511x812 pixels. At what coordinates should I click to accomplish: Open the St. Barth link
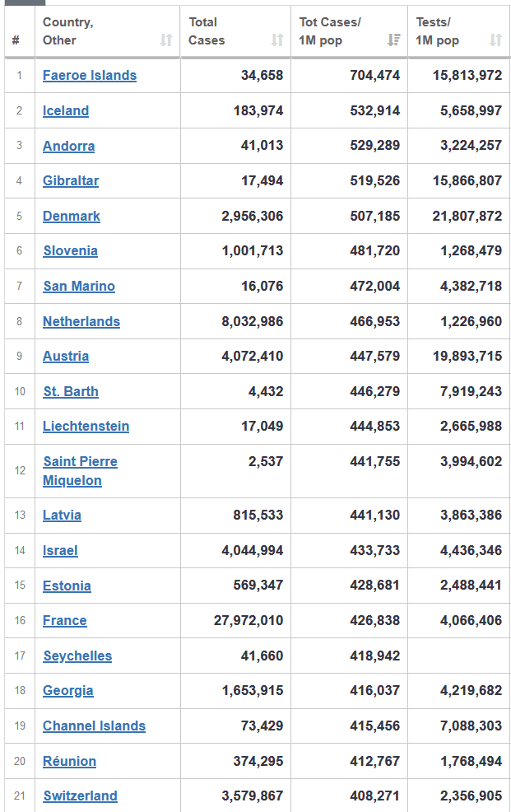[71, 392]
